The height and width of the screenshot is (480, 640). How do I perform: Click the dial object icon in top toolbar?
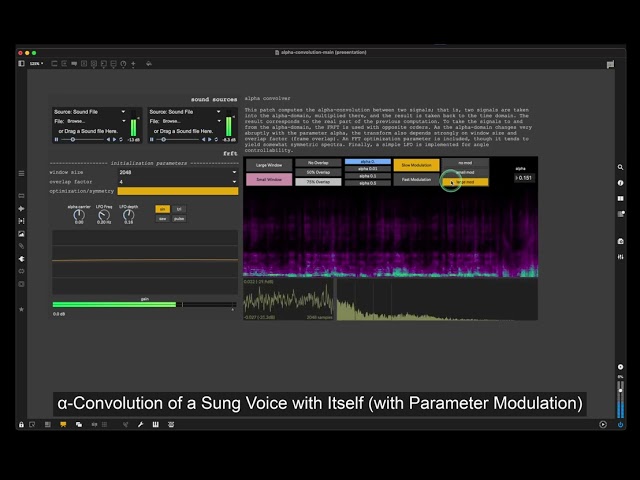(x=123, y=64)
